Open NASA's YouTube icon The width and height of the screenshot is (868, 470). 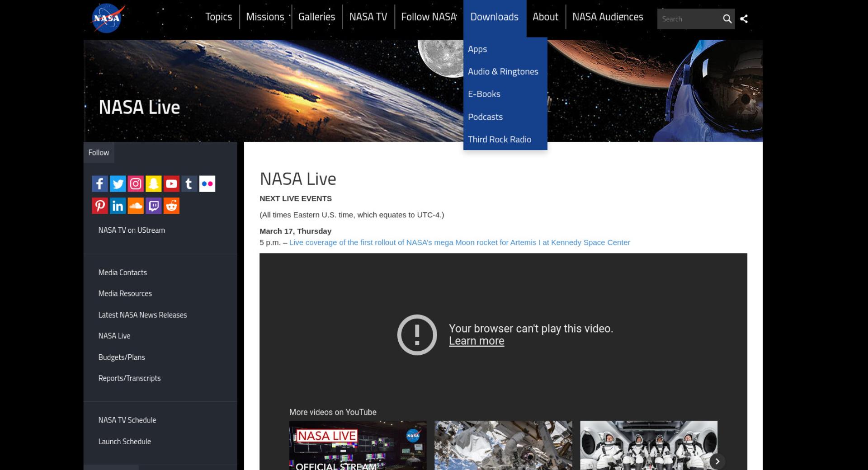pyautogui.click(x=171, y=183)
